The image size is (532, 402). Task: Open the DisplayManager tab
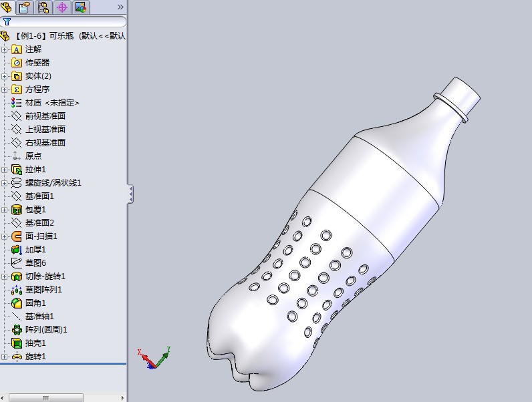[81, 7]
